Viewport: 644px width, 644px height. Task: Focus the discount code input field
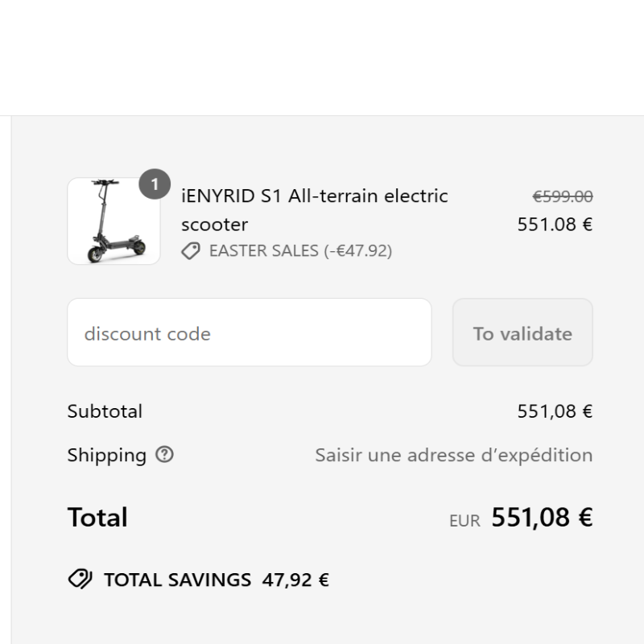pos(250,332)
